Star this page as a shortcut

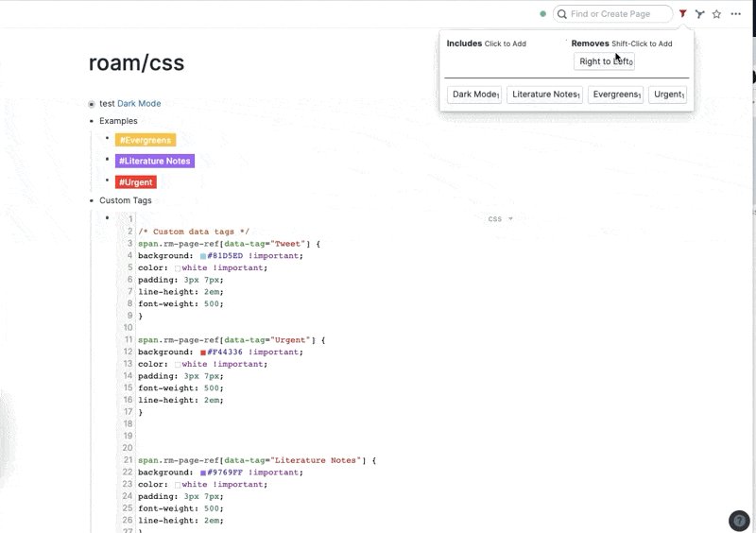[x=717, y=14]
